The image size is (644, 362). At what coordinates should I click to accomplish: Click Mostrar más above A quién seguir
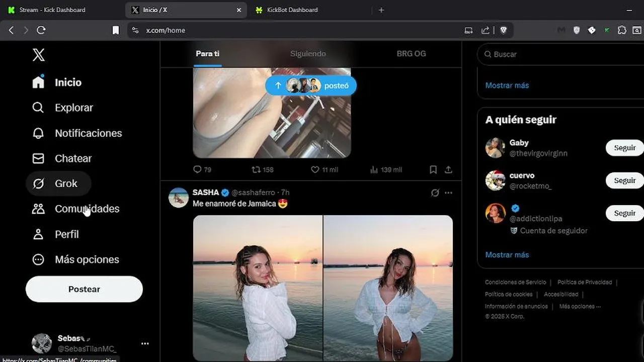click(x=507, y=85)
